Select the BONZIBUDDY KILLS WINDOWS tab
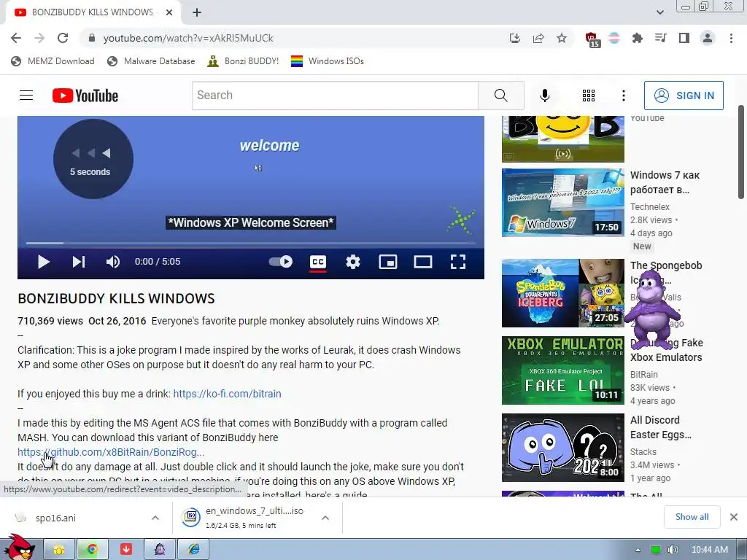 [93, 12]
